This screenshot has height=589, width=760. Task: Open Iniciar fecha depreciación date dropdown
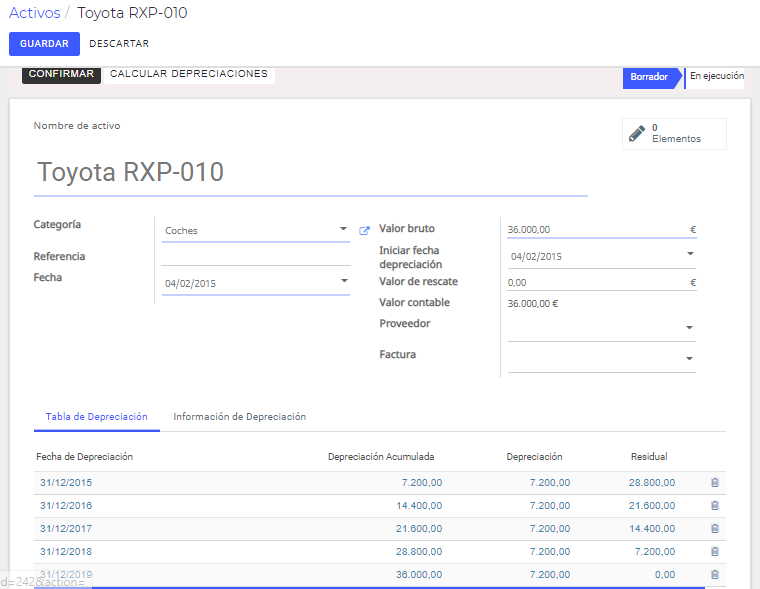click(x=690, y=254)
